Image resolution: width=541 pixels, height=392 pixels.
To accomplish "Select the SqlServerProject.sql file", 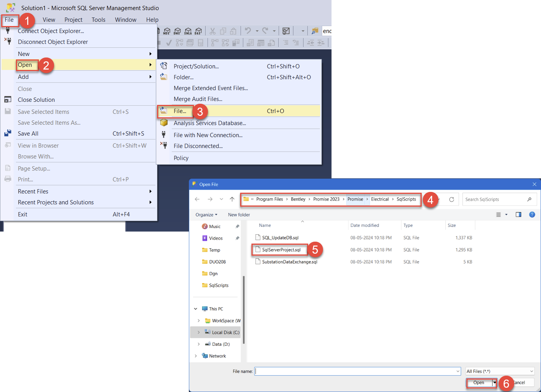I will (281, 250).
